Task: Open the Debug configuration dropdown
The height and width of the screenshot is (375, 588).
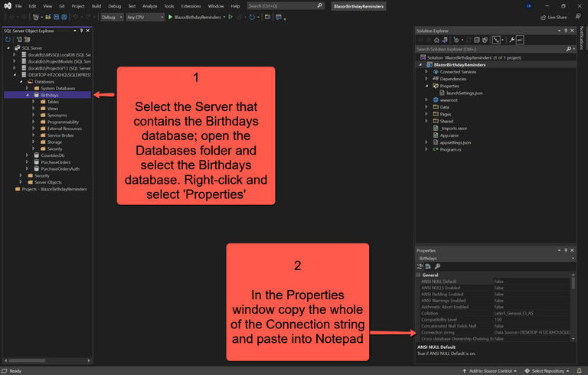Action: point(112,16)
